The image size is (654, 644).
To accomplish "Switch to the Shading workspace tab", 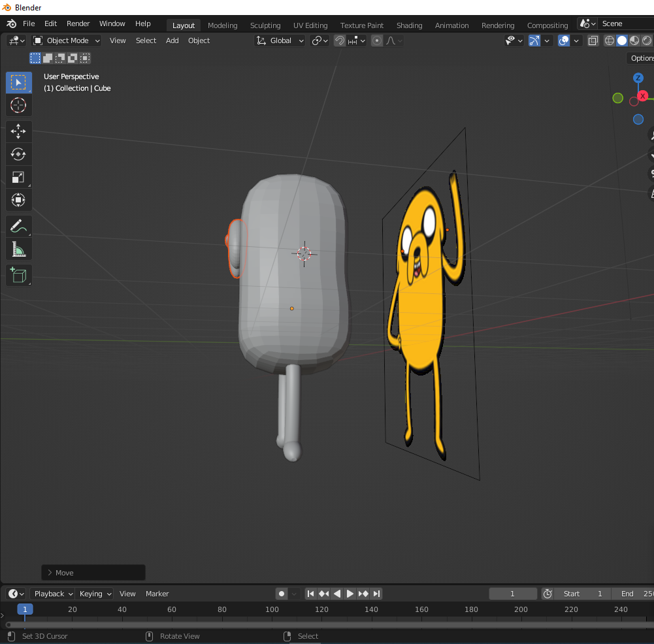I will click(x=409, y=25).
